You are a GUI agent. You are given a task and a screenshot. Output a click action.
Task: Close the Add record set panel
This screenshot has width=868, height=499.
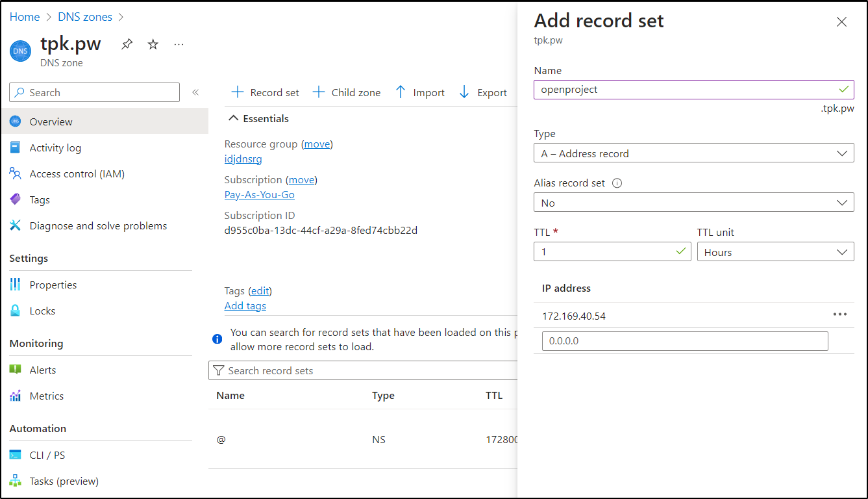pyautogui.click(x=842, y=22)
